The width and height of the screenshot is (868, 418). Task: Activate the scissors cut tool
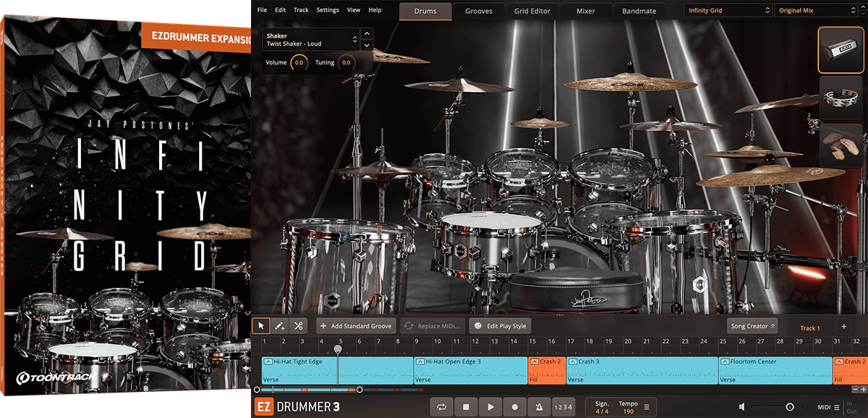click(x=298, y=326)
